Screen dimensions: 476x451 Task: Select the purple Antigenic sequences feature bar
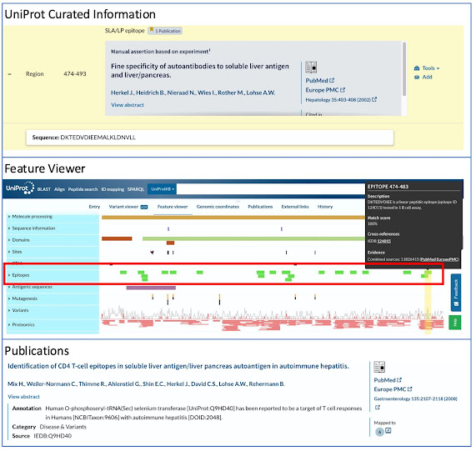(151, 288)
